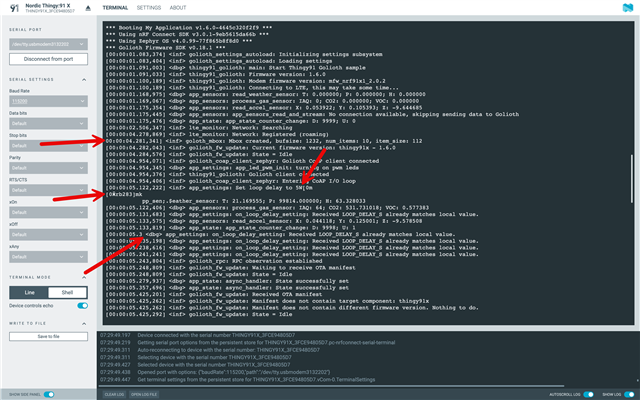Collapse the Write to File section

pyautogui.click(x=84, y=324)
